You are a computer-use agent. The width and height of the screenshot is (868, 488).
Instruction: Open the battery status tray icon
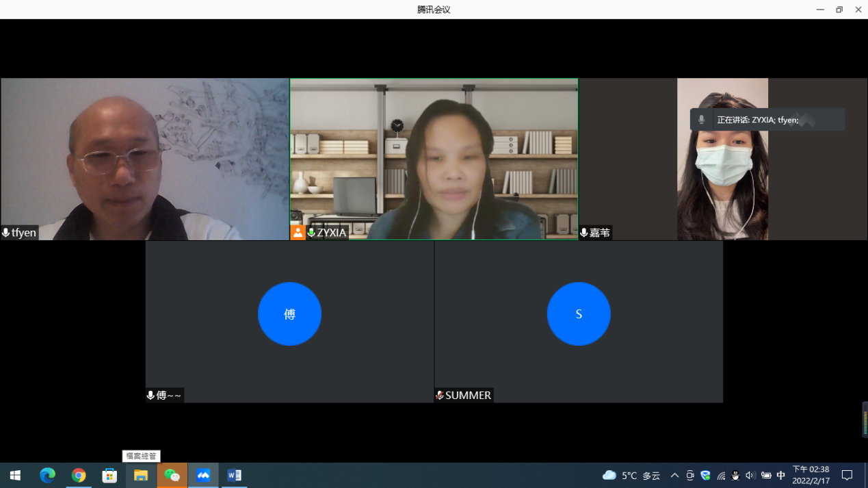[766, 476]
